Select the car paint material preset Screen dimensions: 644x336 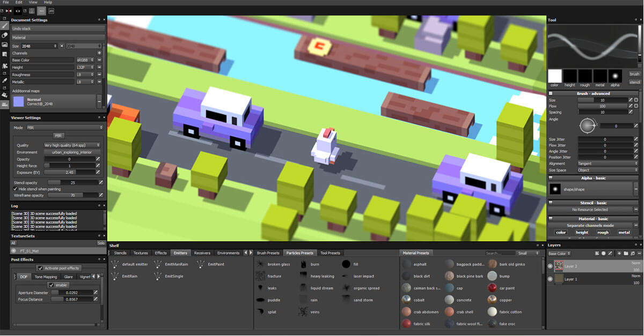(x=501, y=288)
